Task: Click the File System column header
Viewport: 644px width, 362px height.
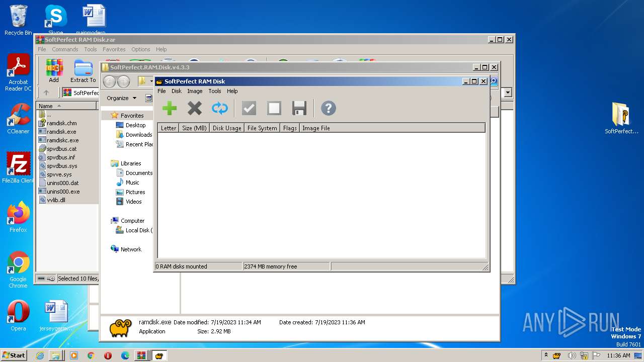Action: pyautogui.click(x=262, y=128)
